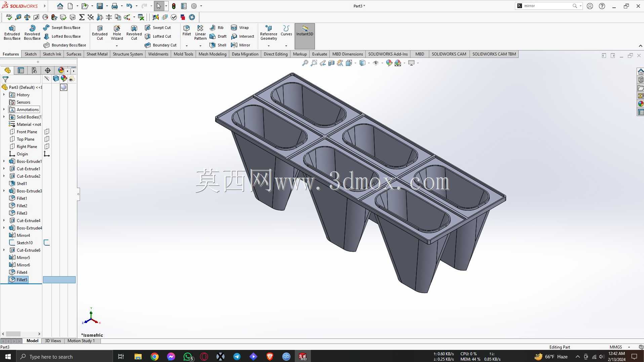Toggle hide/show column in display pane

coord(47,79)
